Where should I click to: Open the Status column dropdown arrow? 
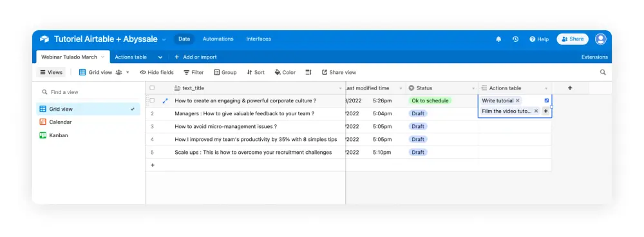[x=473, y=88]
